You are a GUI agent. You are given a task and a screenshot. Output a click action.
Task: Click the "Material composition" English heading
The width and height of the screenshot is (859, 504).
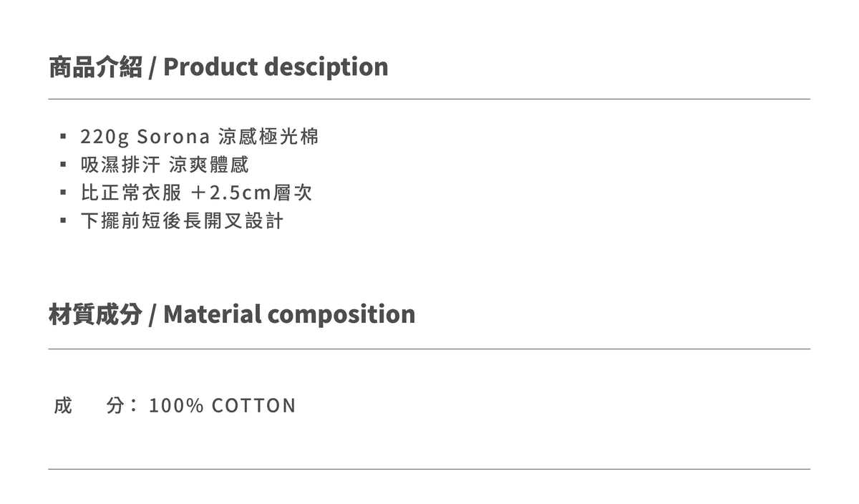pos(289,314)
